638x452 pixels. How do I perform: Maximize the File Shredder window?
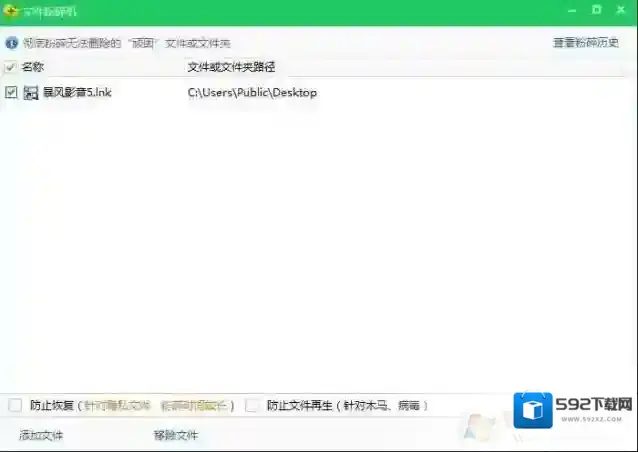596,11
